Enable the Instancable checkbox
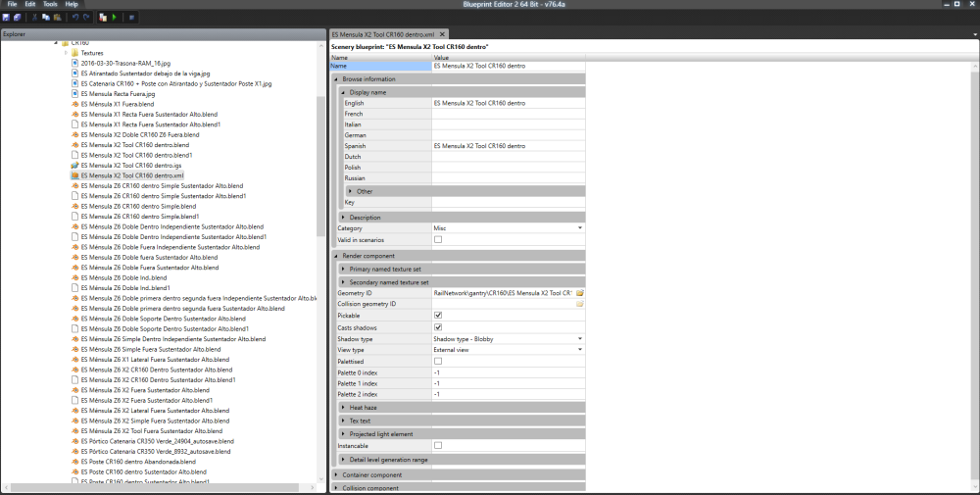980x495 pixels. pos(438,446)
